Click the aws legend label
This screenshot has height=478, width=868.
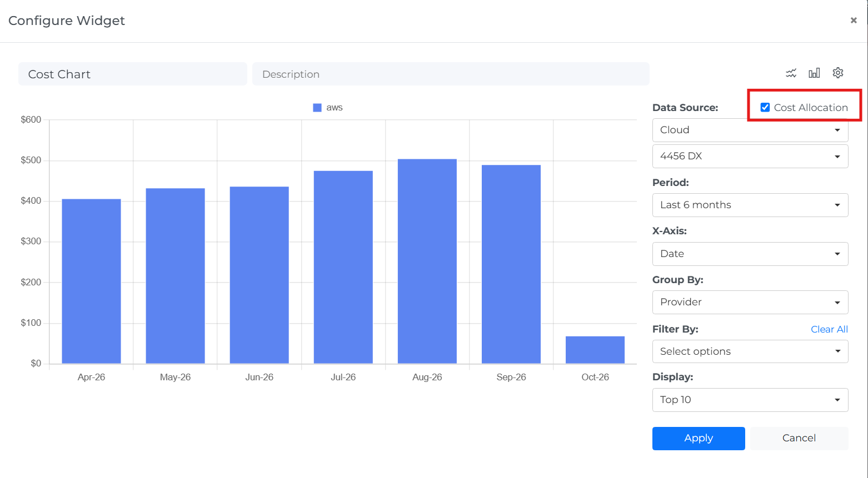tap(335, 108)
